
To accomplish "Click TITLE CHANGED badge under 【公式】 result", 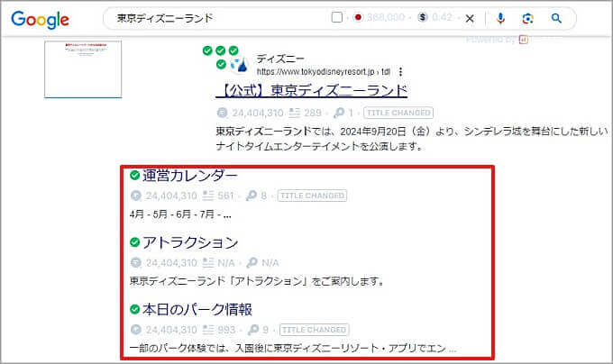I will point(398,113).
